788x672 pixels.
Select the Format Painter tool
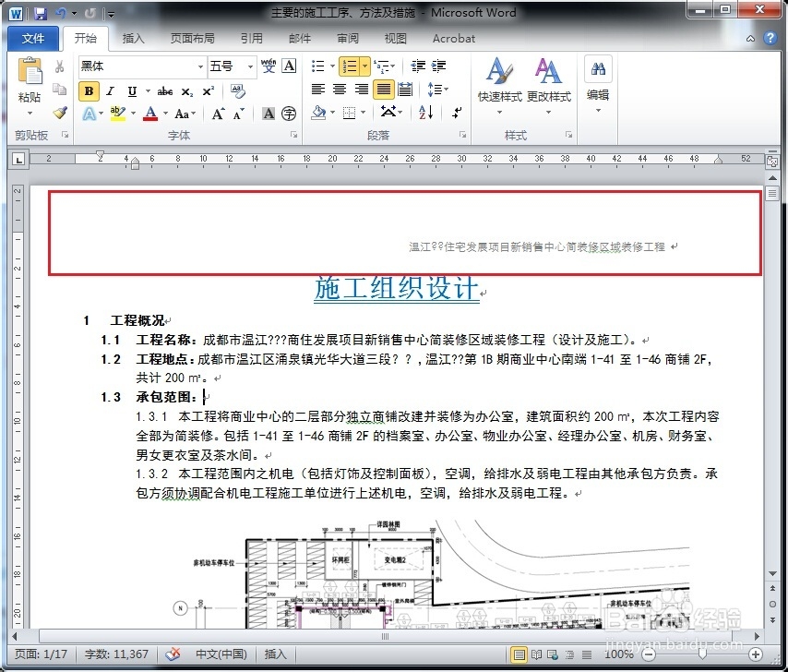(x=58, y=112)
